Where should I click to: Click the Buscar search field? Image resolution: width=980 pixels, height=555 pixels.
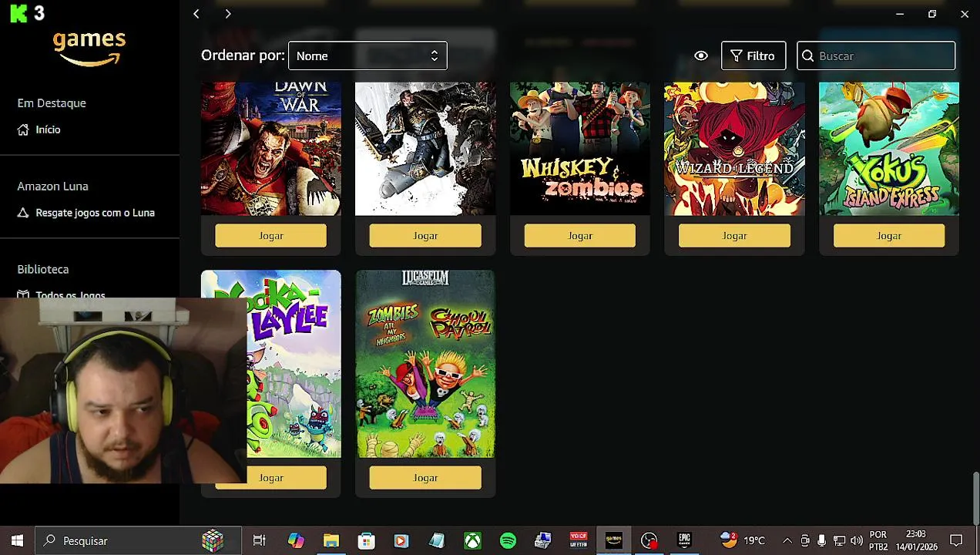[876, 55]
